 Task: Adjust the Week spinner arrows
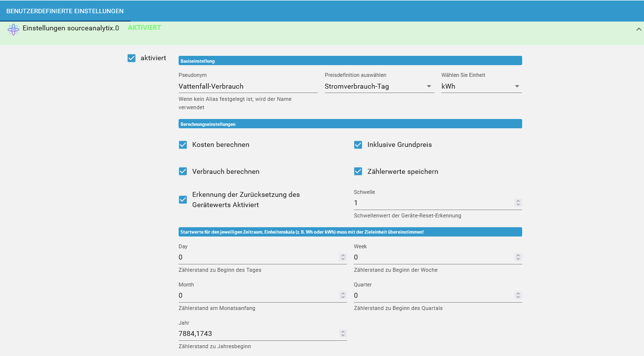[518, 257]
